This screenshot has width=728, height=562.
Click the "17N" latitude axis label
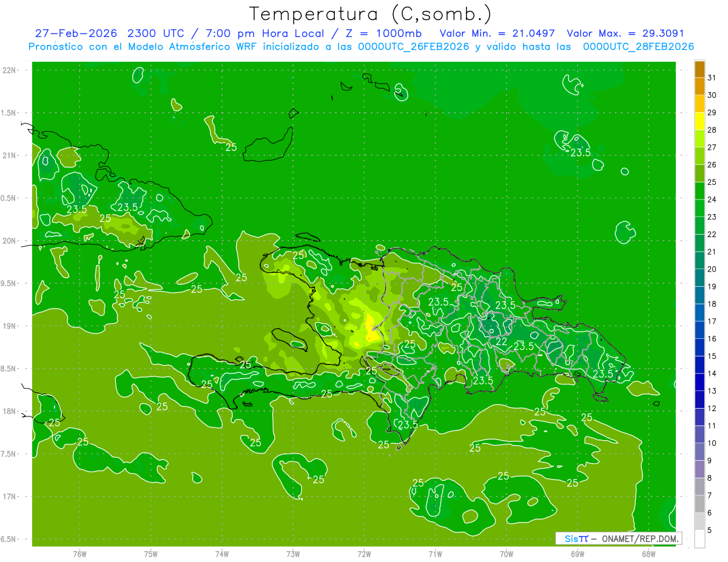point(10,497)
